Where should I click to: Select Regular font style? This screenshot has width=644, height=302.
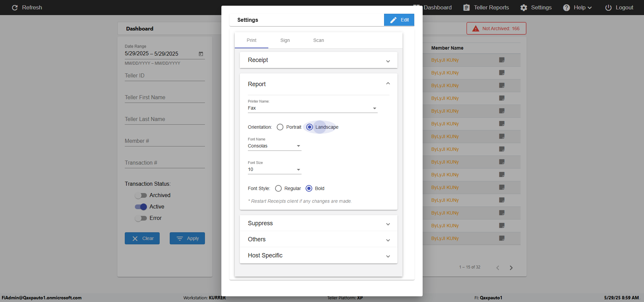point(278,188)
